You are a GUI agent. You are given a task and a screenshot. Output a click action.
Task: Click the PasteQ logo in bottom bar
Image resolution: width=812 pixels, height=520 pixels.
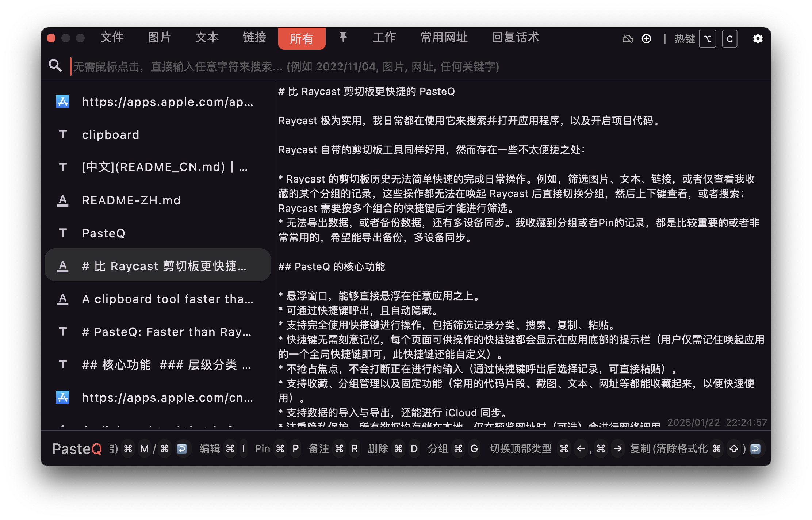[77, 448]
